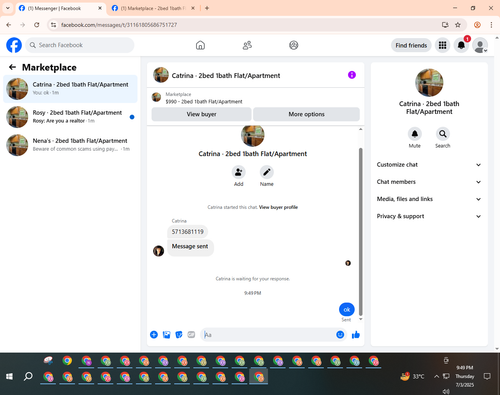Open a new browser tab
Viewport: 500px width, 395px height.
pyautogui.click(x=207, y=8)
